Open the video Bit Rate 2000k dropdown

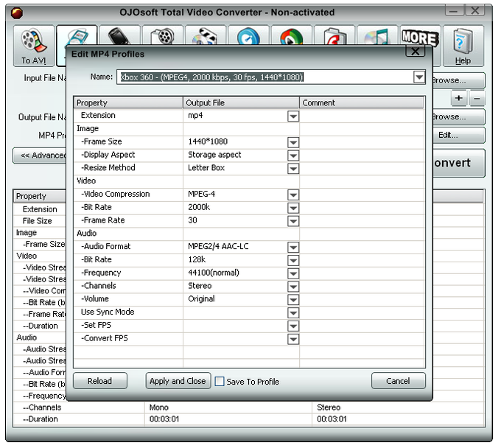[x=293, y=208]
